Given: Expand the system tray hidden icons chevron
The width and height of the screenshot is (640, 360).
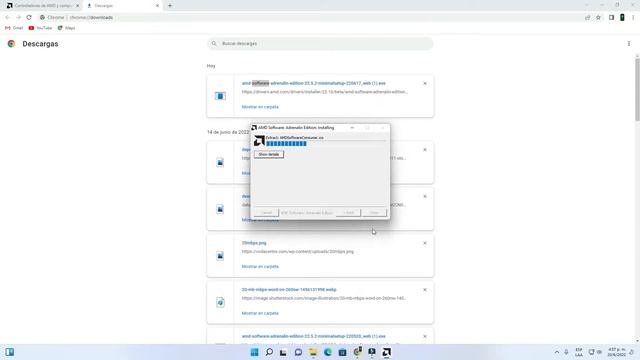Looking at the screenshot, I should (557, 352).
